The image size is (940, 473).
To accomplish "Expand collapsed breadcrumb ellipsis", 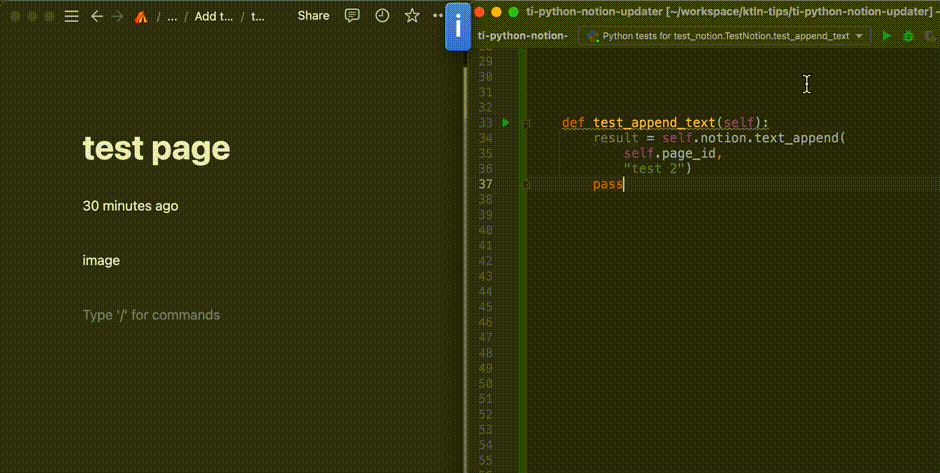I will pos(172,16).
